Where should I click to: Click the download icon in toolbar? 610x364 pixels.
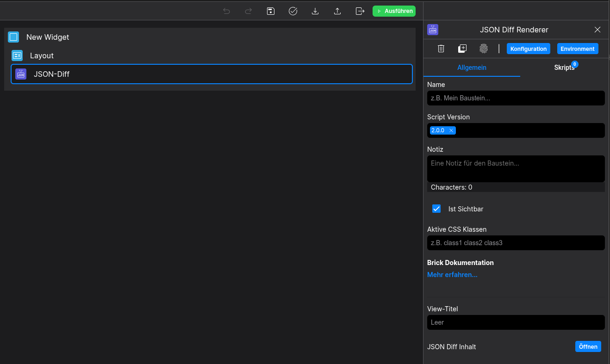click(x=315, y=11)
